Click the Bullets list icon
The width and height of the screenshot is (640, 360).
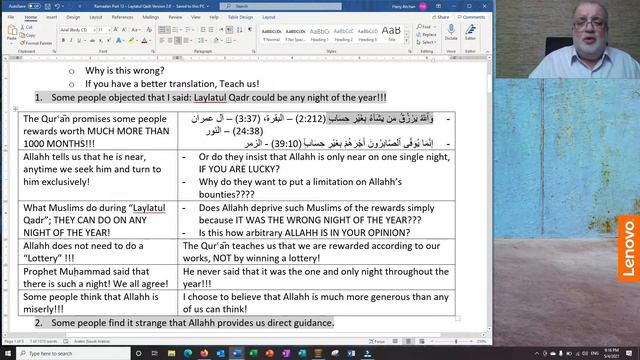click(162, 30)
